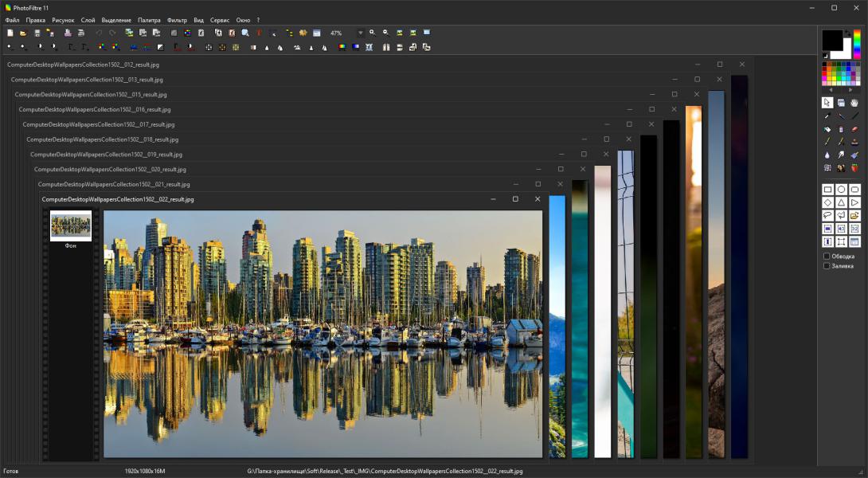Viewport: 868px width, 478px height.
Task: Open the Слой menu
Action: coord(88,20)
